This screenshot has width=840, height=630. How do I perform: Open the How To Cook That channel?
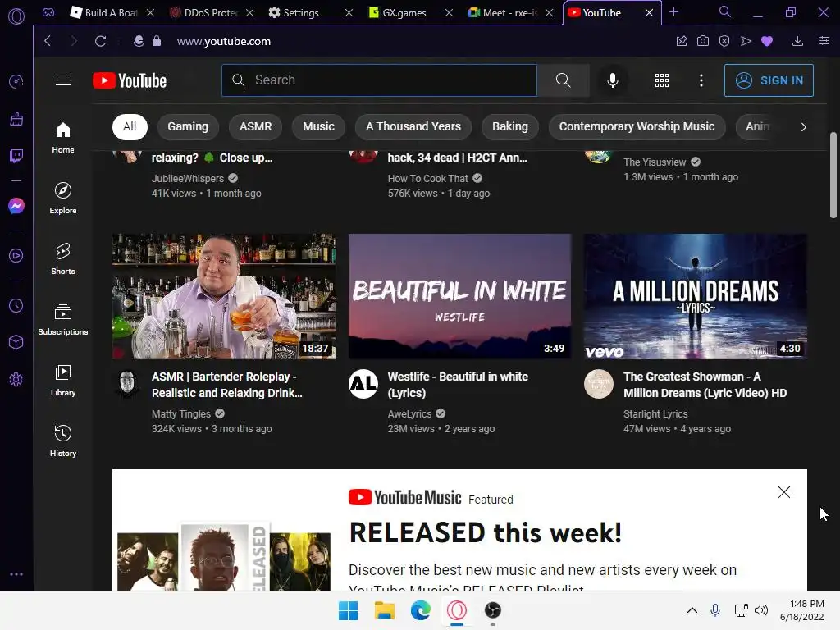tap(428, 178)
